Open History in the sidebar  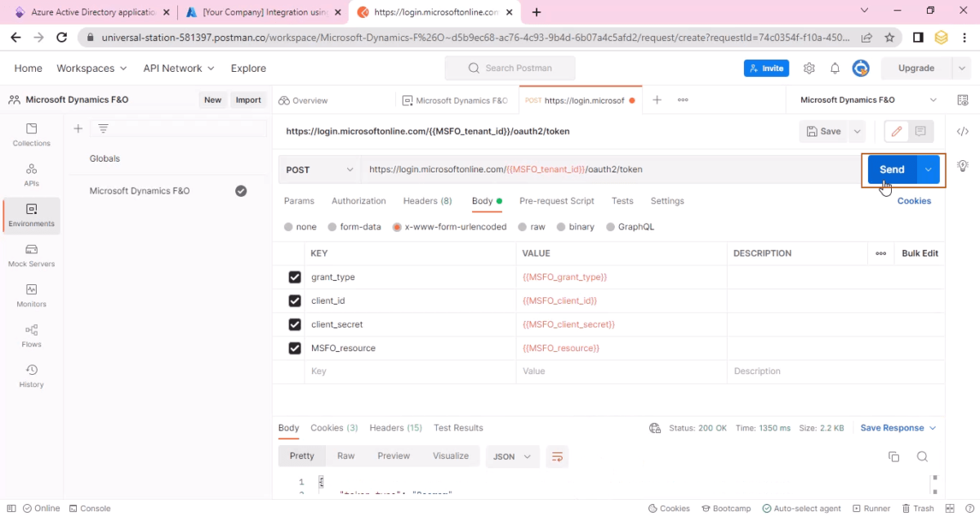click(31, 376)
